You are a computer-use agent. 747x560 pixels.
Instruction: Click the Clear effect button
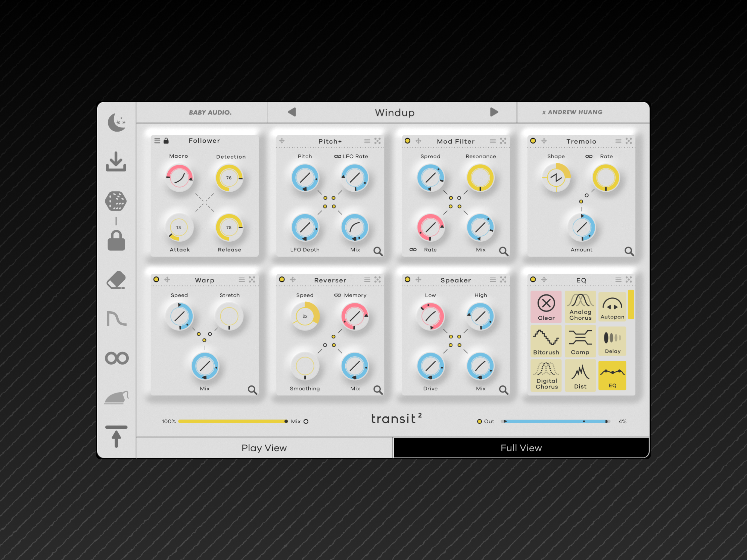[546, 307]
